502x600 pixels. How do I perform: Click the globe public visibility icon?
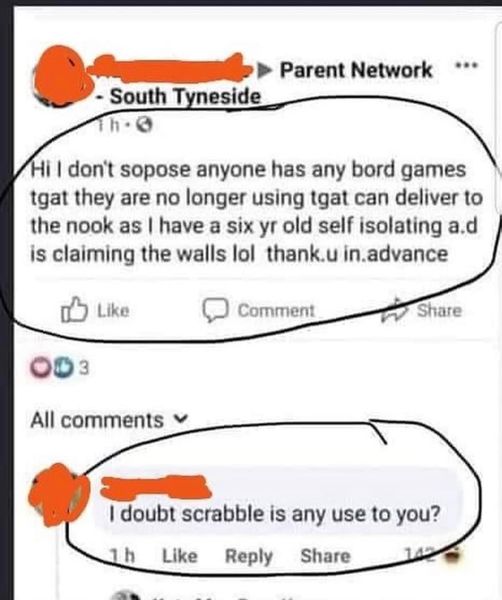145,124
